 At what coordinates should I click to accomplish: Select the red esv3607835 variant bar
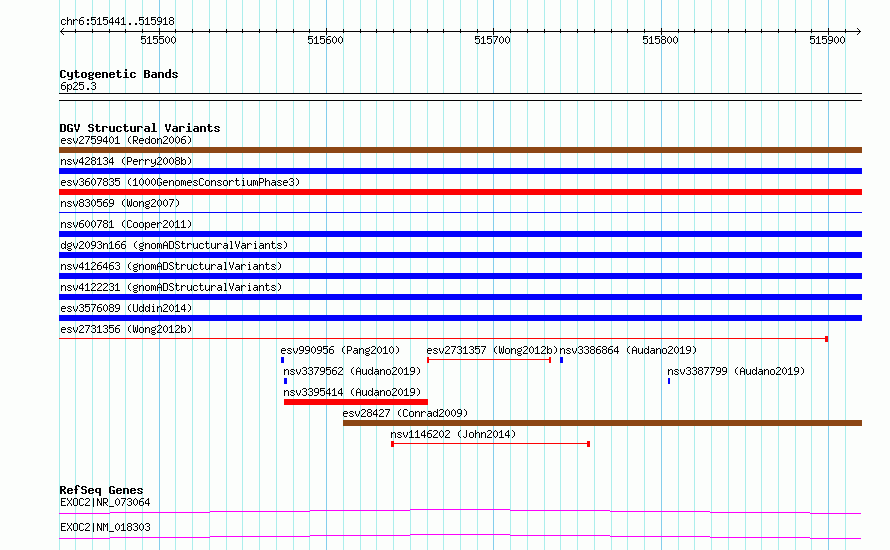coord(460,192)
